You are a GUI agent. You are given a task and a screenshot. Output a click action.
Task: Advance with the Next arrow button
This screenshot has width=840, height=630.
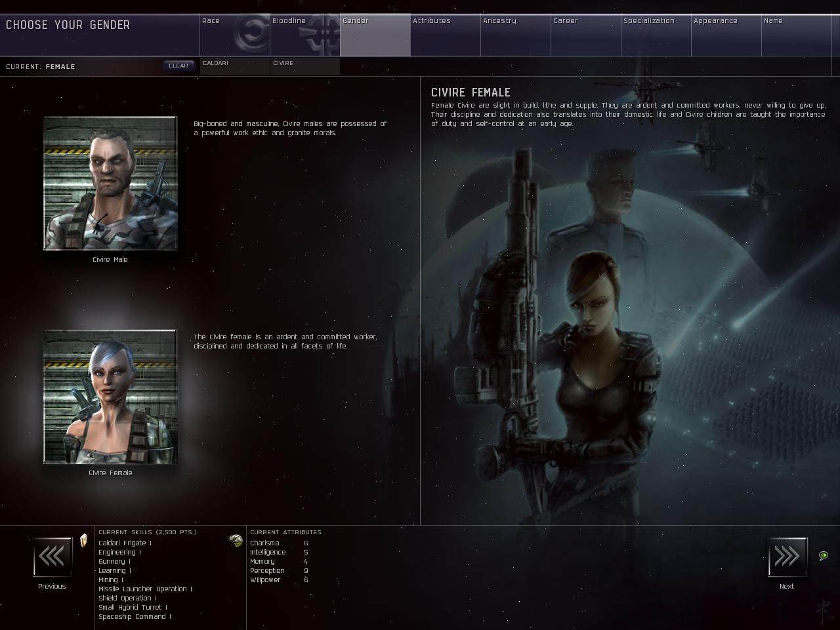pos(787,557)
